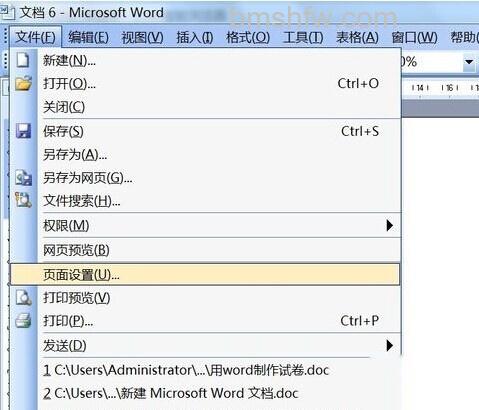The image size is (479, 410).
Task: Click the open folder icon beside 打开(O)
Action: pos(23,83)
